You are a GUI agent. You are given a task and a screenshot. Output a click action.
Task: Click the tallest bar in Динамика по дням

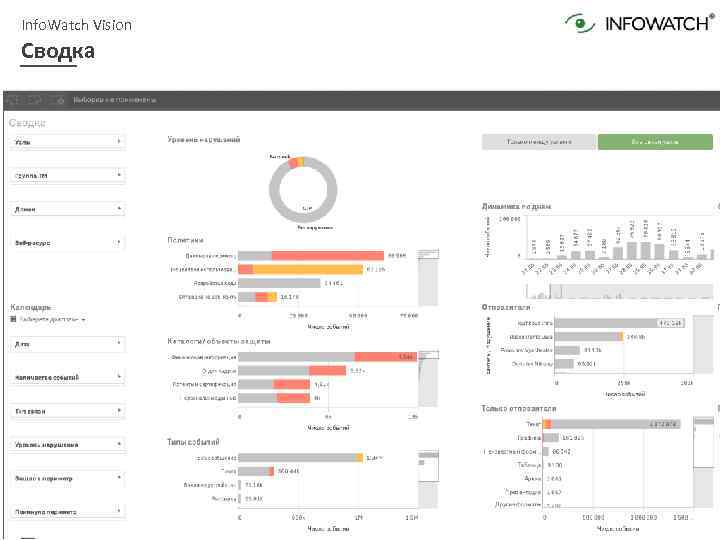point(646,251)
